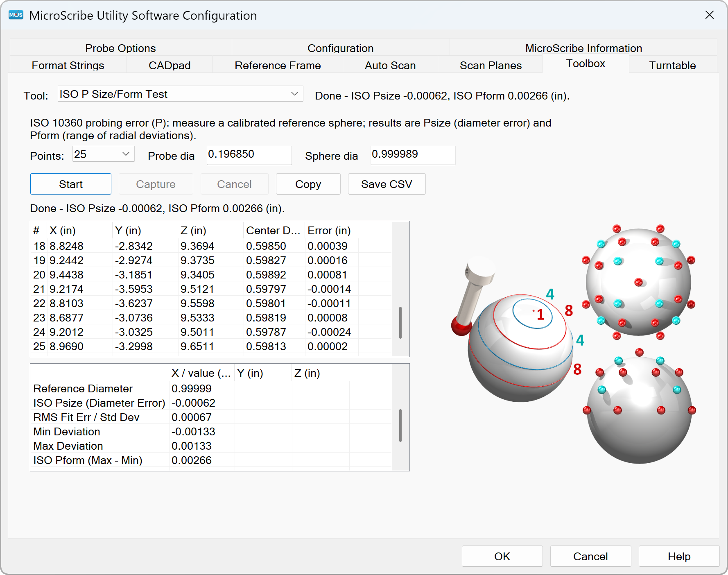Click the X / value column header
This screenshot has height=575, width=728.
(201, 373)
